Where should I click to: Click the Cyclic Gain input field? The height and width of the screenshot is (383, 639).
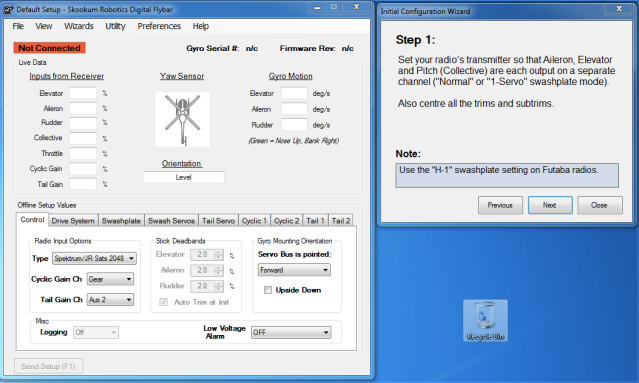coord(83,169)
